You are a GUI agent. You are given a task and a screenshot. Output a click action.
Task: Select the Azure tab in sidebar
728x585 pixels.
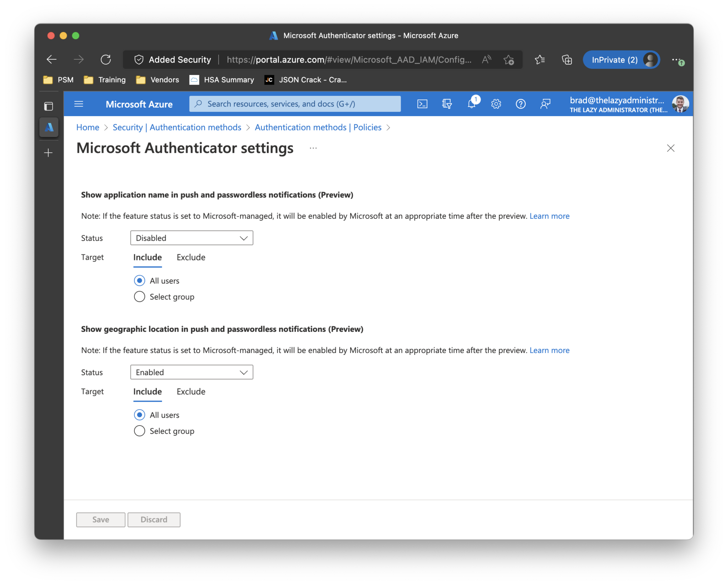pos(49,127)
